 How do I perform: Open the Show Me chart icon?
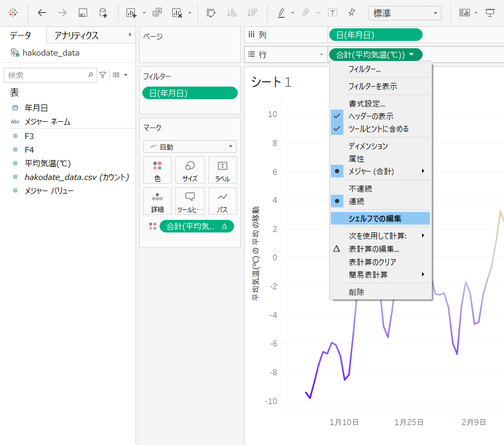[465, 13]
